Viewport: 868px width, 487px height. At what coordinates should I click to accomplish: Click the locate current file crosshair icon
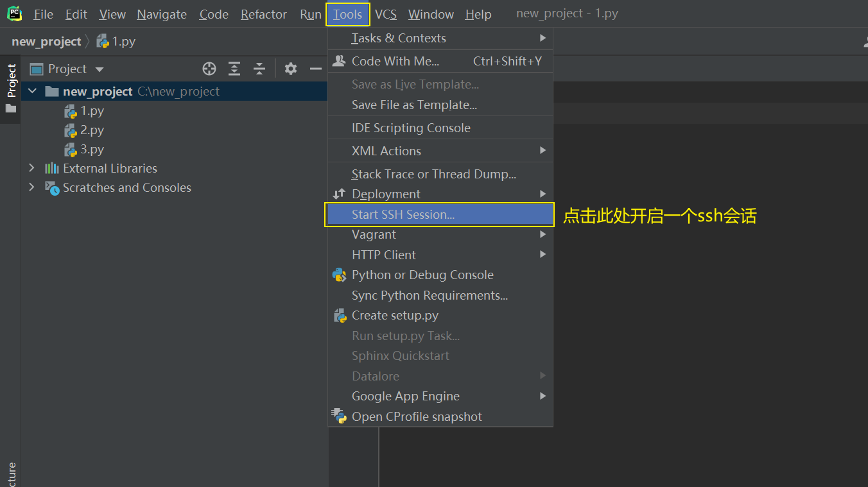point(209,69)
